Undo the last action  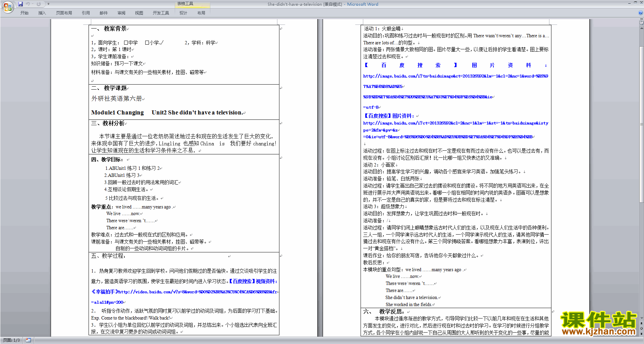28,4
